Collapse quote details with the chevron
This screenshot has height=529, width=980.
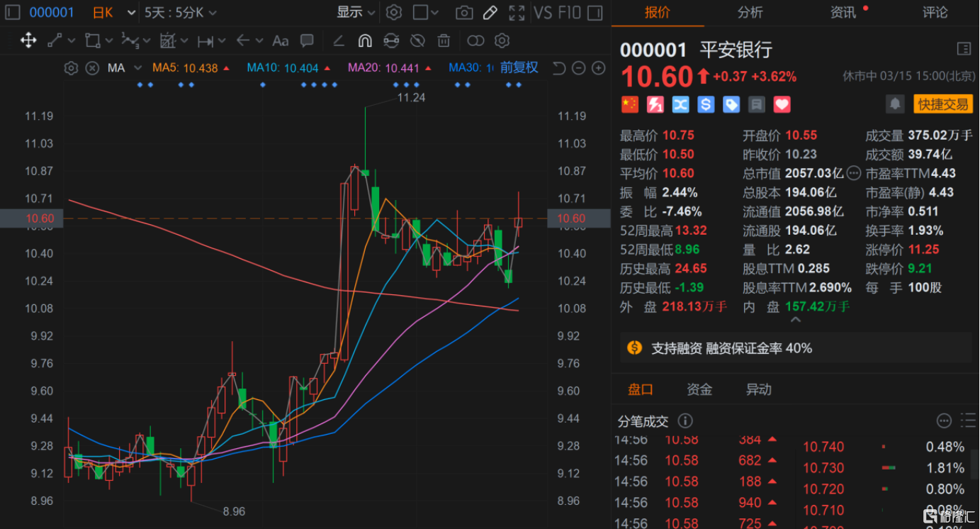[x=795, y=320]
